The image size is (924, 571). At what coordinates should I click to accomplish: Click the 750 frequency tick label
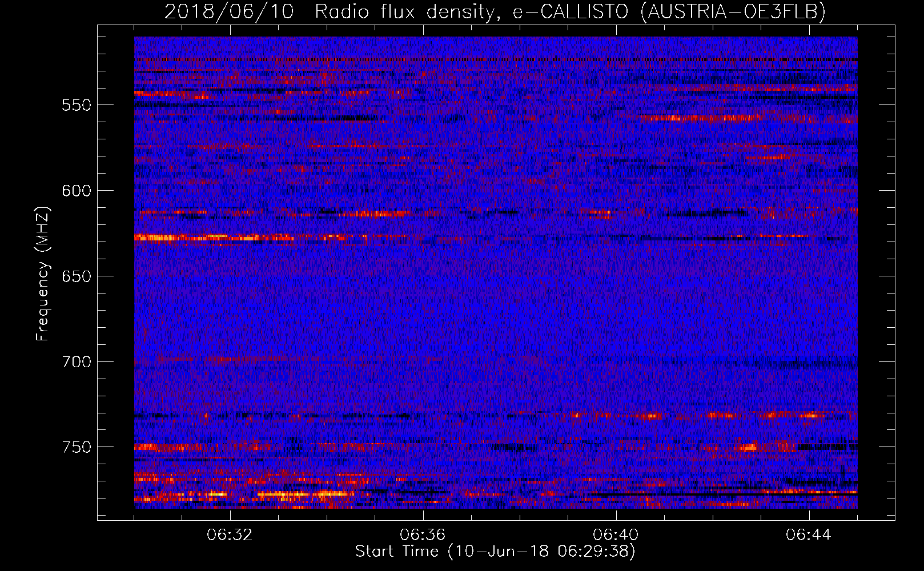tap(77, 447)
